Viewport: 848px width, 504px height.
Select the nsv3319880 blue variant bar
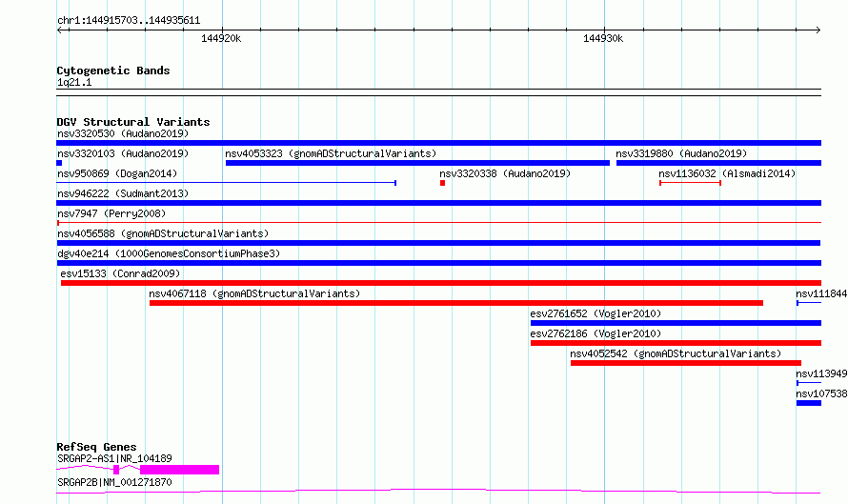(x=718, y=163)
